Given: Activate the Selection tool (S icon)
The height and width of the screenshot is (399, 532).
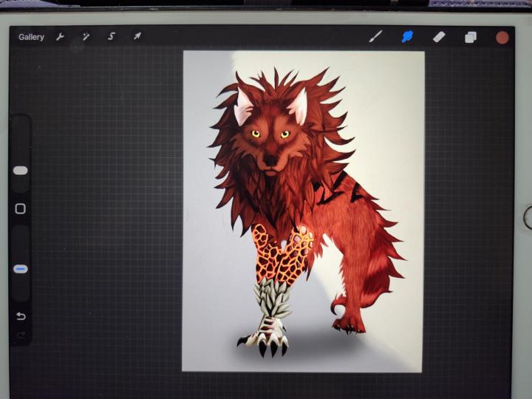Looking at the screenshot, I should click(112, 36).
